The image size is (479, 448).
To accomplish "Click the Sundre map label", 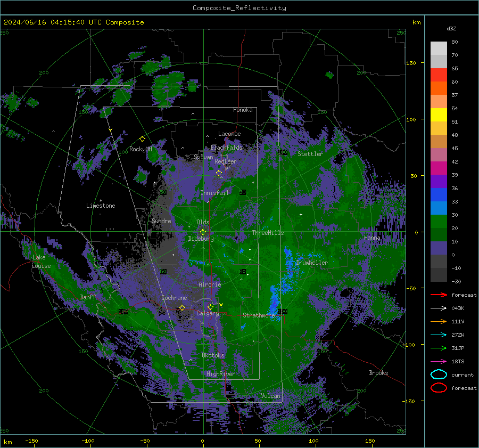I will (162, 221).
